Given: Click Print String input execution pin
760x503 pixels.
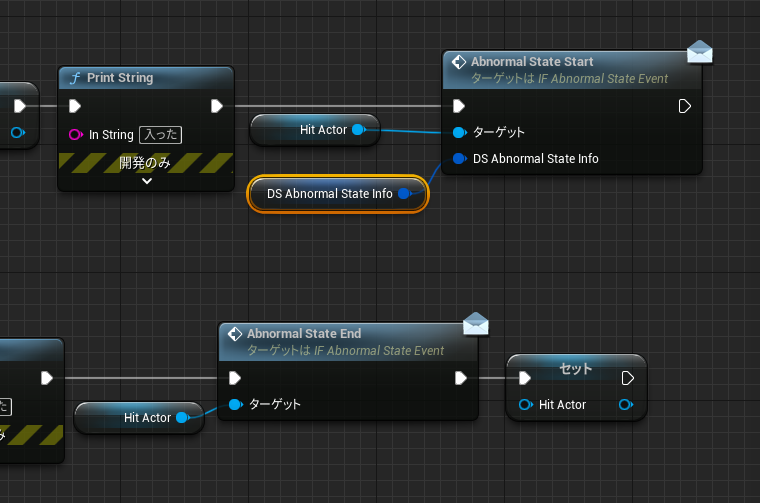Looking at the screenshot, I should coord(75,106).
